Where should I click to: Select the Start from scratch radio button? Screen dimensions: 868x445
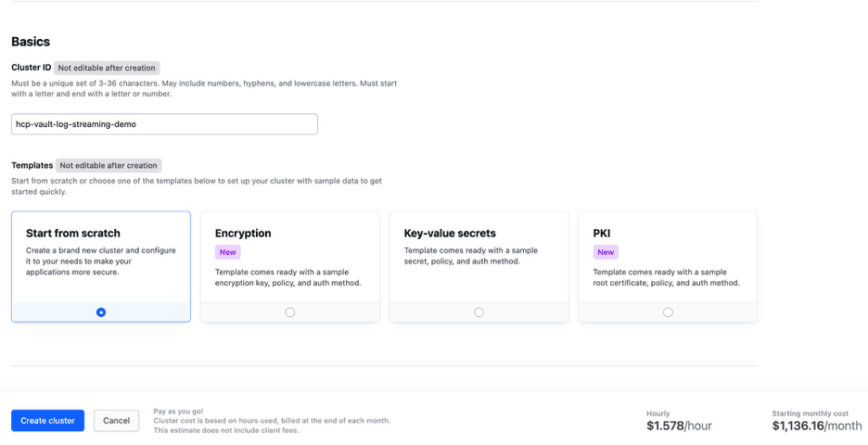tap(101, 312)
